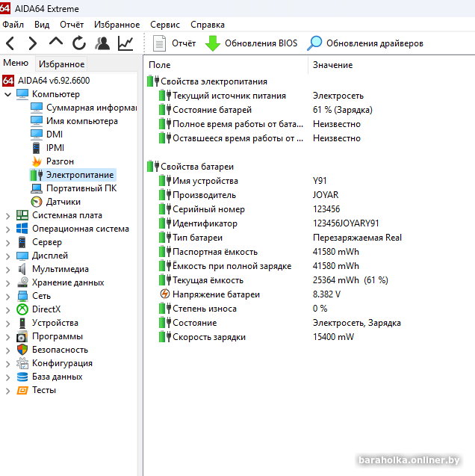Click the Forward navigation arrow
Viewport: 475px width, 476px height.
[x=32, y=43]
